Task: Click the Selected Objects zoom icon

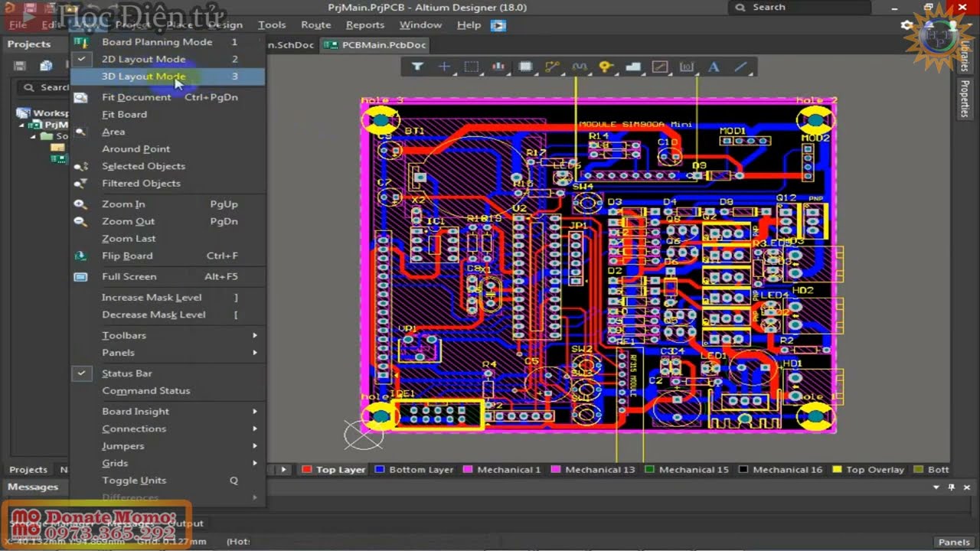Action: click(x=80, y=166)
